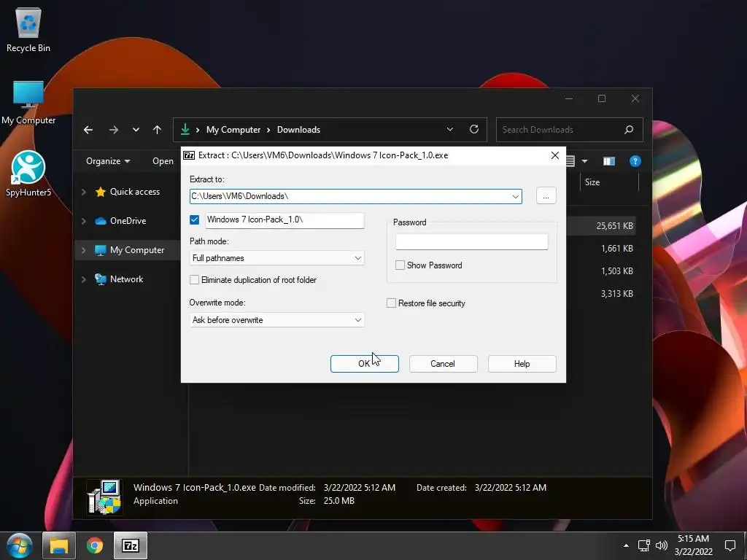Open the view options dropdown arrow
747x560 pixels.
click(584, 161)
